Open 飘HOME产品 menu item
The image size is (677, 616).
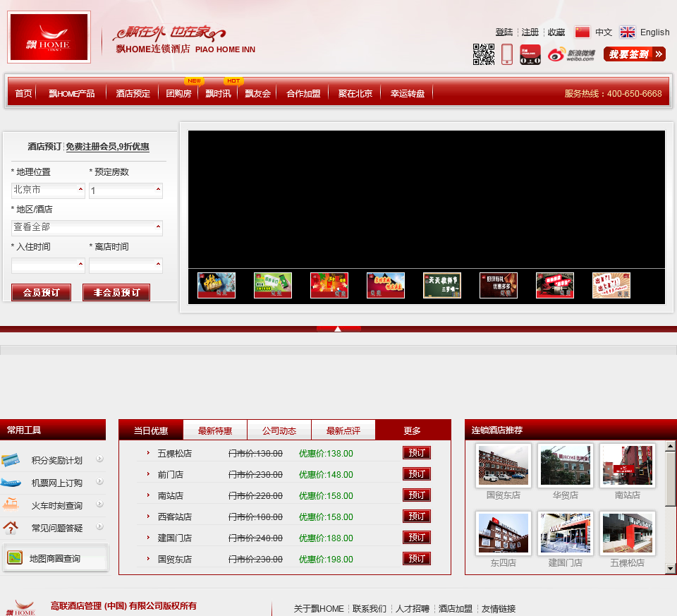tap(71, 93)
